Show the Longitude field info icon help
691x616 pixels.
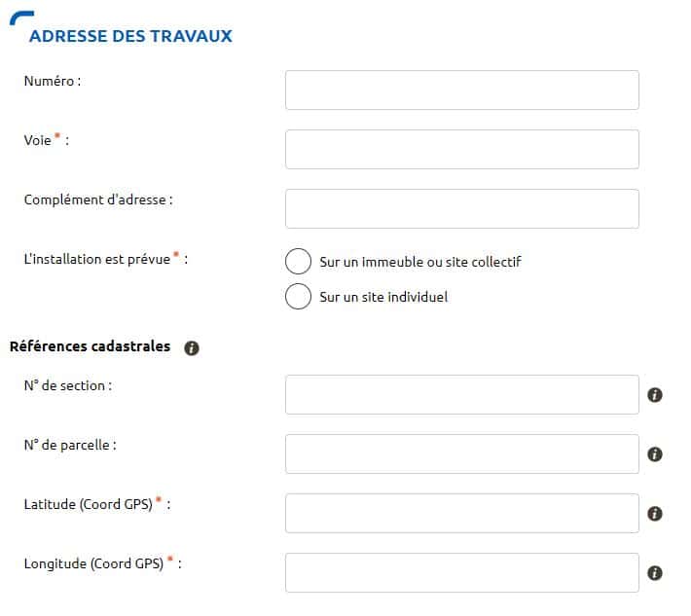[x=655, y=573]
